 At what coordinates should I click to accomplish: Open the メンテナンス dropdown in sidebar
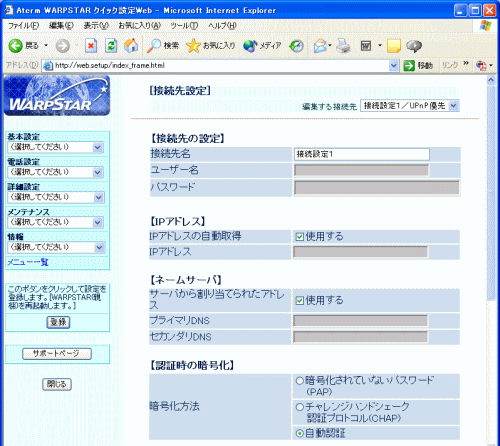click(x=56, y=222)
